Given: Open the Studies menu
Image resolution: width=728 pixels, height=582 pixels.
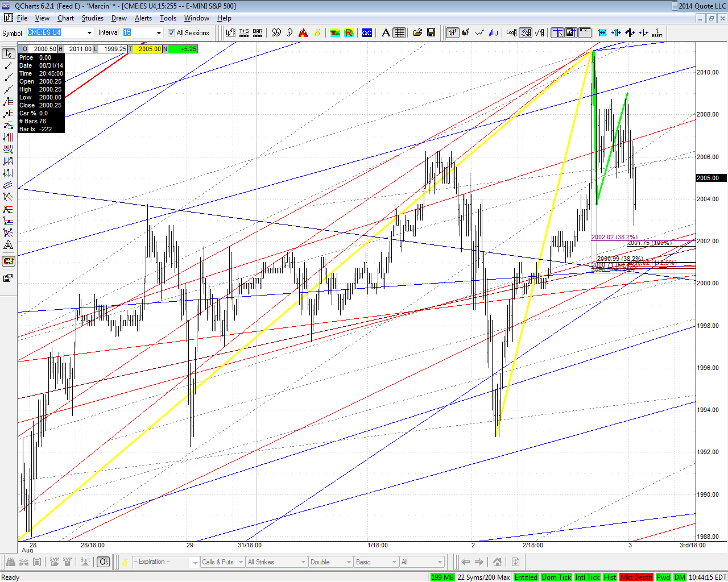Looking at the screenshot, I should [93, 18].
